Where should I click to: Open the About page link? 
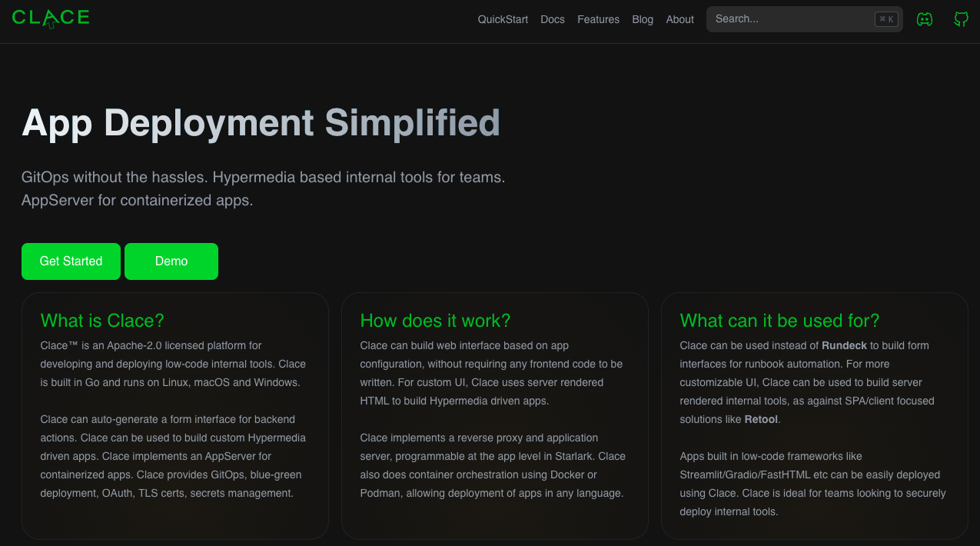coord(679,19)
